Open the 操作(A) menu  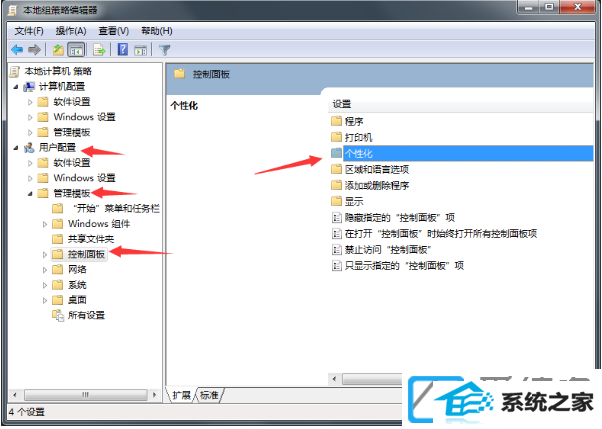71,31
